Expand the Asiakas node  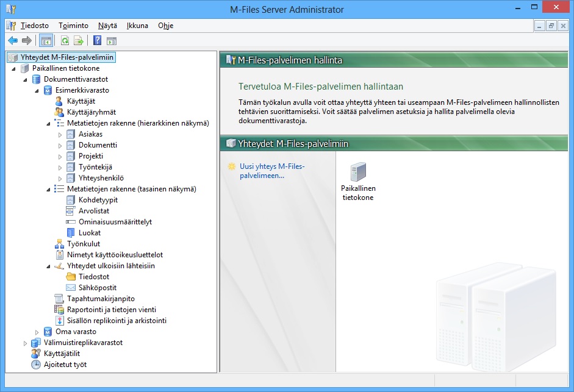60,135
